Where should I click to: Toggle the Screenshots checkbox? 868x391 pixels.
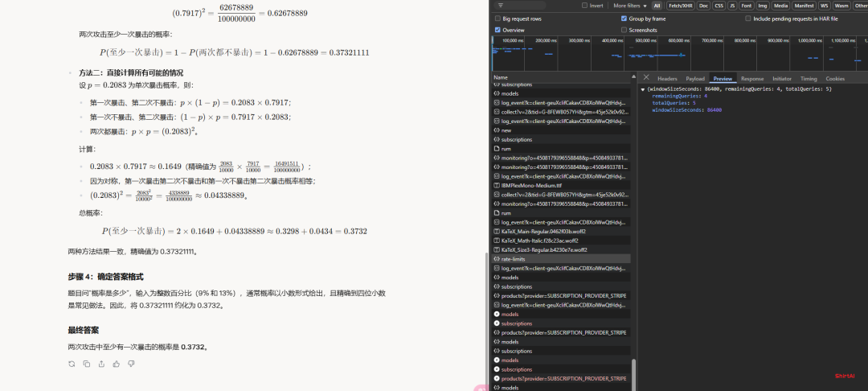pos(624,30)
